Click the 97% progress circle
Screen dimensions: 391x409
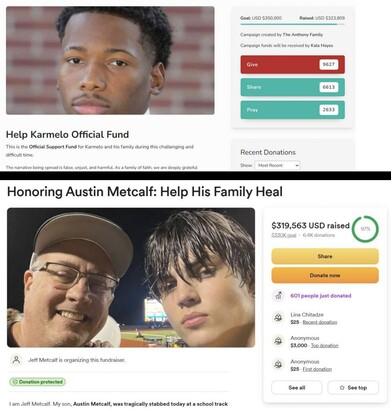pos(365,229)
